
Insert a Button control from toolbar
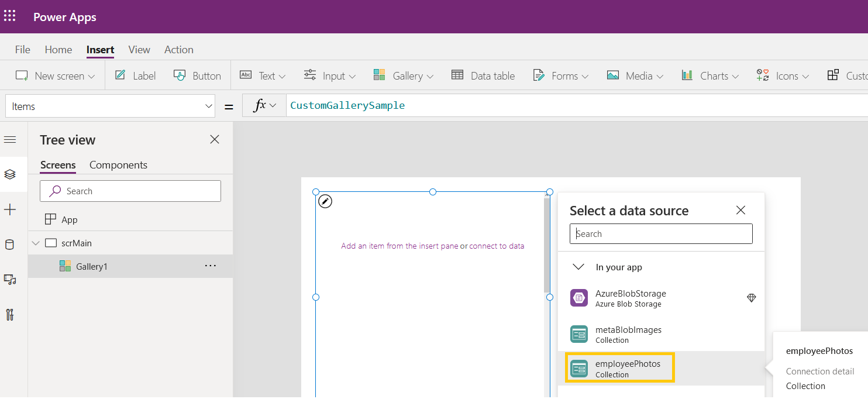click(198, 76)
